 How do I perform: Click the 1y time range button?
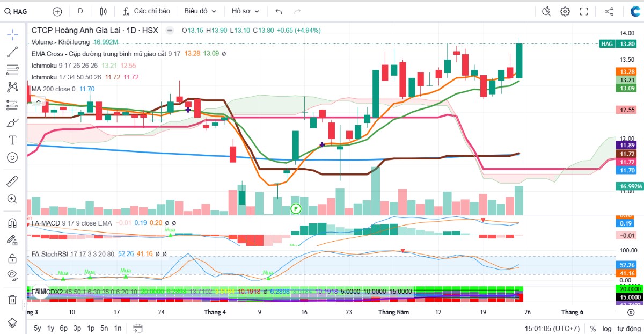[50, 328]
